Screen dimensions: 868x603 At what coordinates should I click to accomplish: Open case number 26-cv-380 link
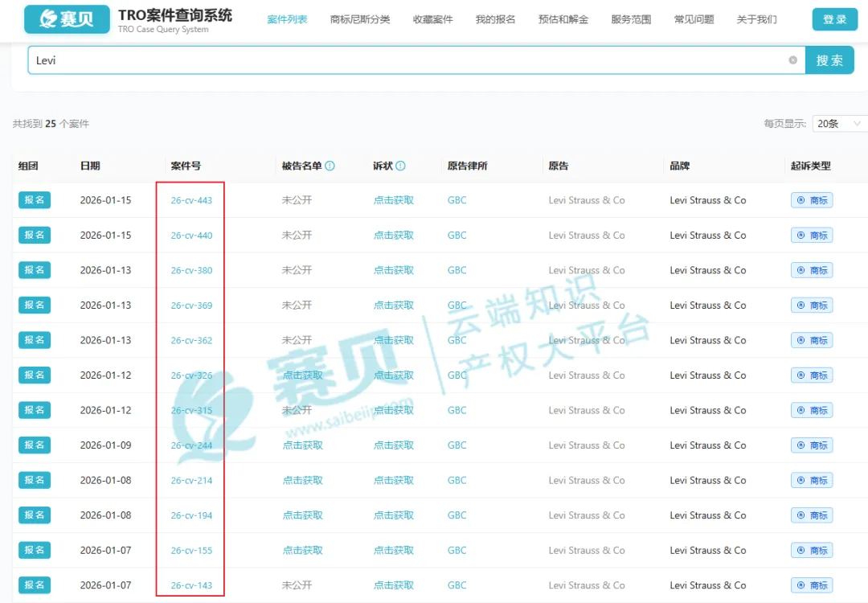pos(191,271)
